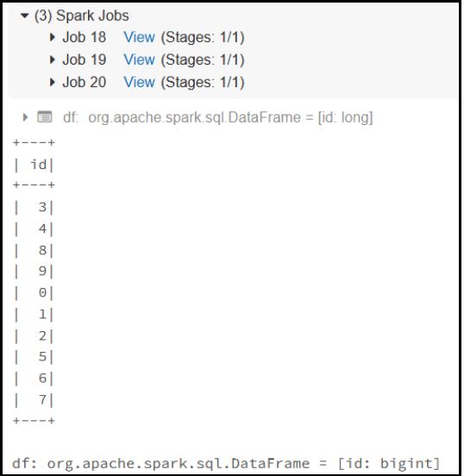Select the (3) Spark Jobs heading
This screenshot has width=464, height=476.
(81, 16)
